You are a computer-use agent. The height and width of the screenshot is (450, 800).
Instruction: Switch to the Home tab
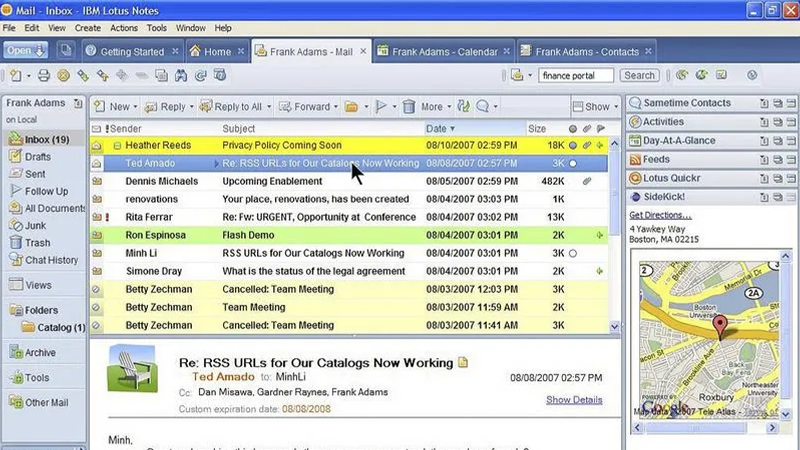[217, 52]
